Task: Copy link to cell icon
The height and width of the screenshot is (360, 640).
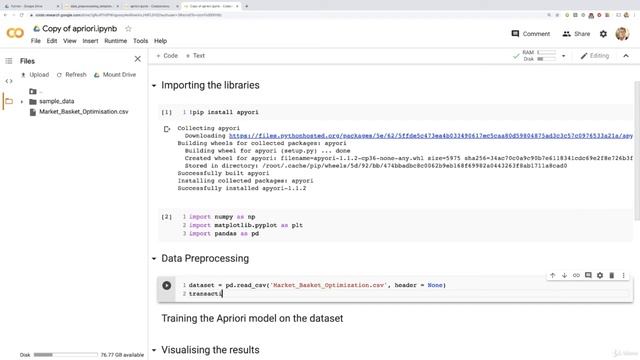Action: tap(576, 276)
